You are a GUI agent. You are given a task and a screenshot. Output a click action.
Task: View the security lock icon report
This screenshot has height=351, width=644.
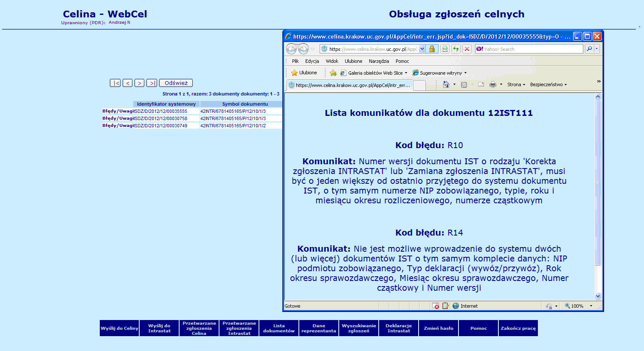[432, 49]
